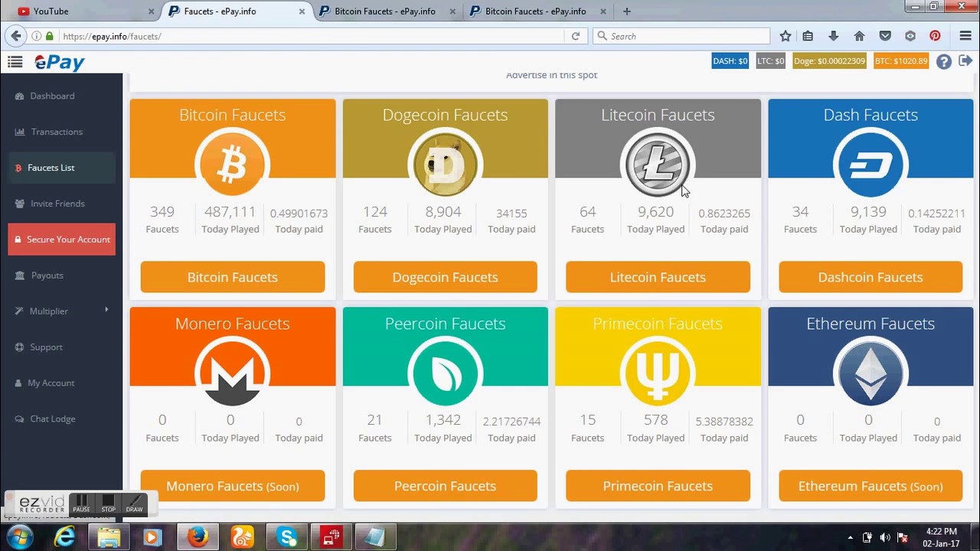
Task: Click the Primecoin Faucets button
Action: point(658,486)
